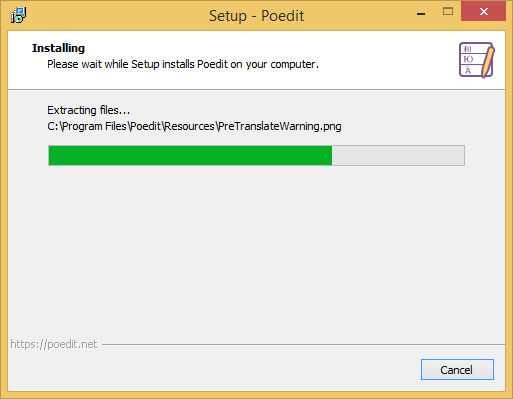Image resolution: width=513 pixels, height=399 pixels.
Task: Click the Poedit logo in the header
Action: click(477, 60)
